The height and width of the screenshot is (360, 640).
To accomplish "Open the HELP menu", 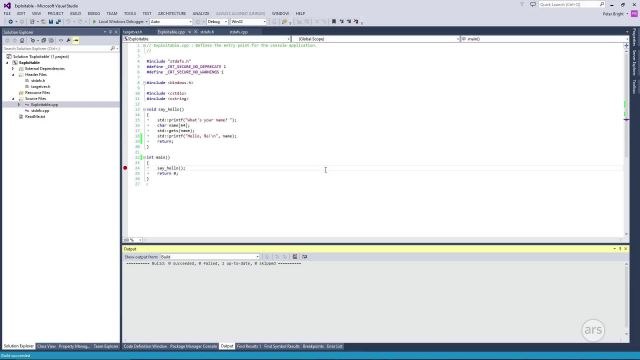I will pyautogui.click(x=300, y=13).
